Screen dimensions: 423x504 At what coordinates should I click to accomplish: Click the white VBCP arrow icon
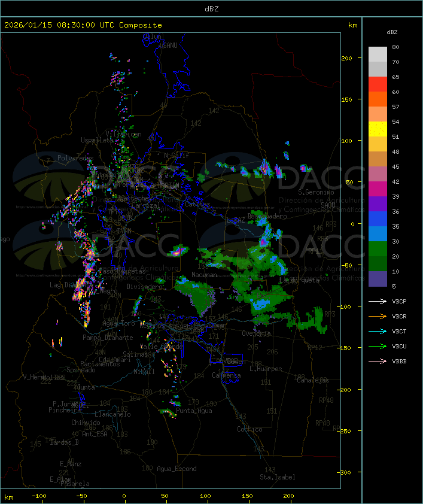point(378,301)
